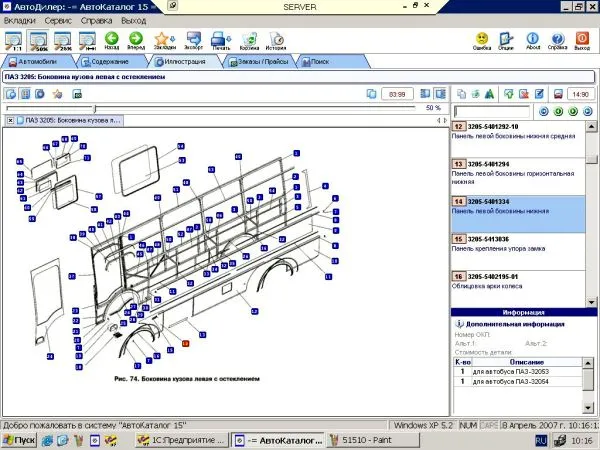Click the 14:90 value field
This screenshot has height=450, width=600.
(x=581, y=94)
